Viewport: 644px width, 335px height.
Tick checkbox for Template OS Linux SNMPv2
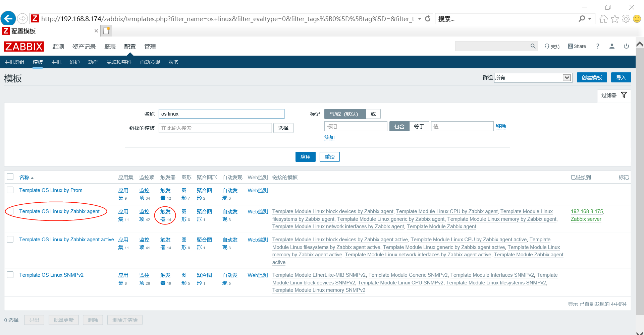click(x=10, y=275)
